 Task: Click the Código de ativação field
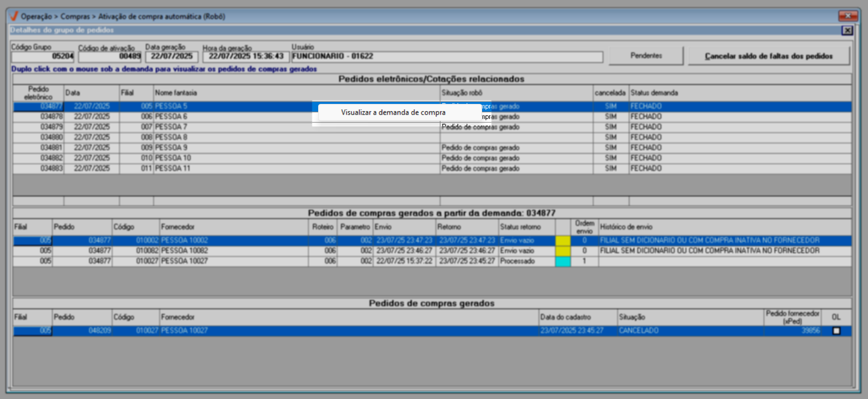point(109,57)
